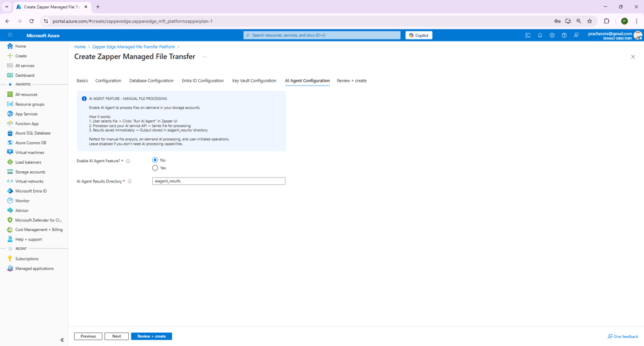The height and width of the screenshot is (346, 644).
Task: Click the Give feedback link
Action: [x=623, y=337]
